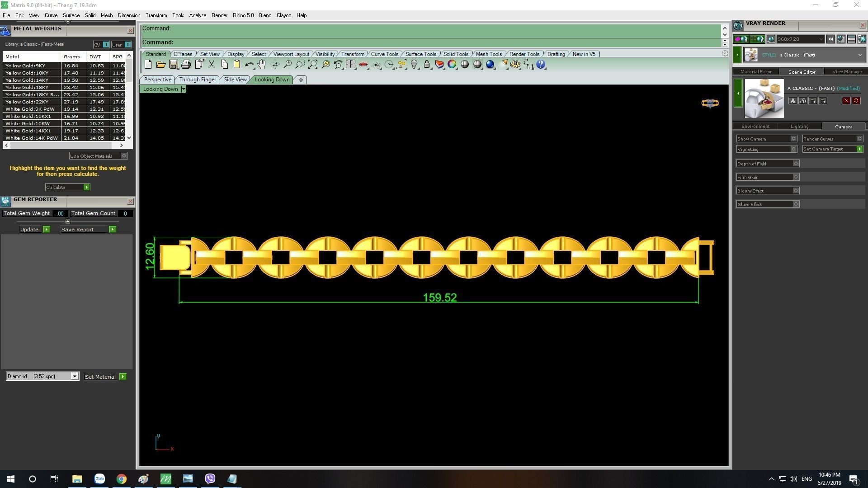Expand the green arrow beside Scene Editor preview

tap(738, 93)
